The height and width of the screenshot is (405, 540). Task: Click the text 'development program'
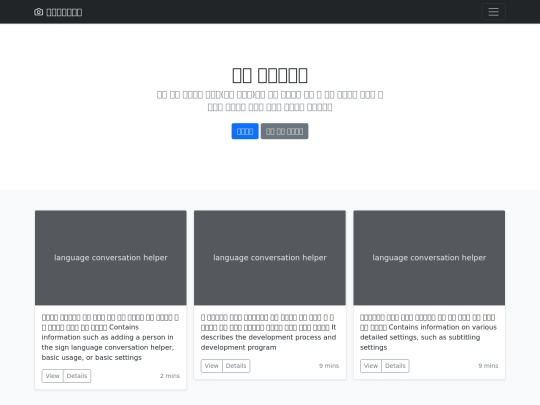(238, 347)
